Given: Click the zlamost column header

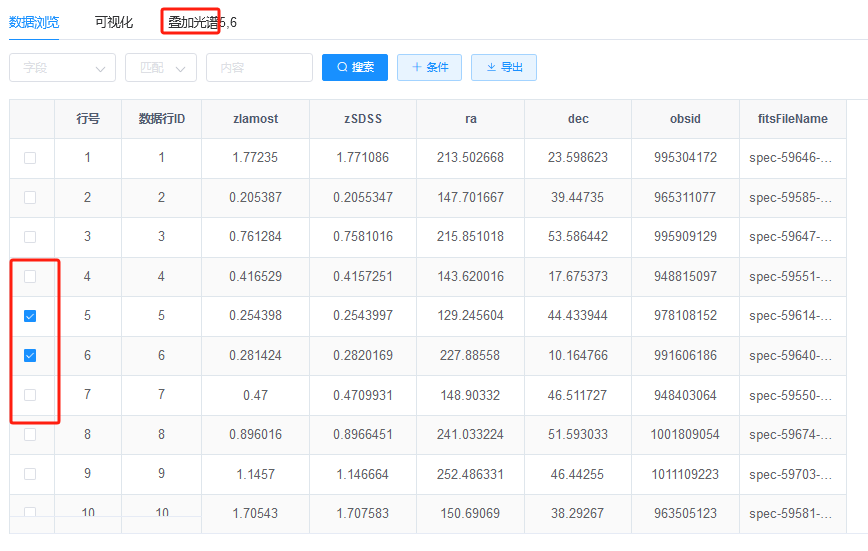Looking at the screenshot, I should (x=255, y=119).
